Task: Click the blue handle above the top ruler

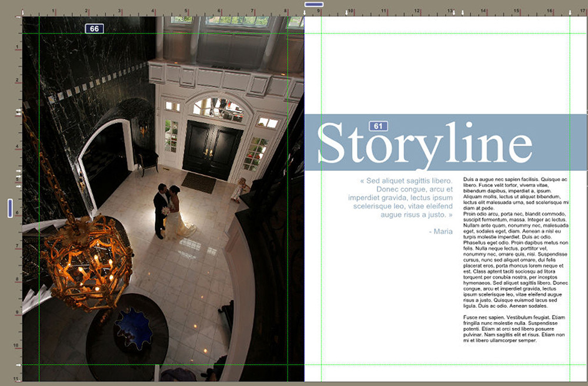Action: 314,4
